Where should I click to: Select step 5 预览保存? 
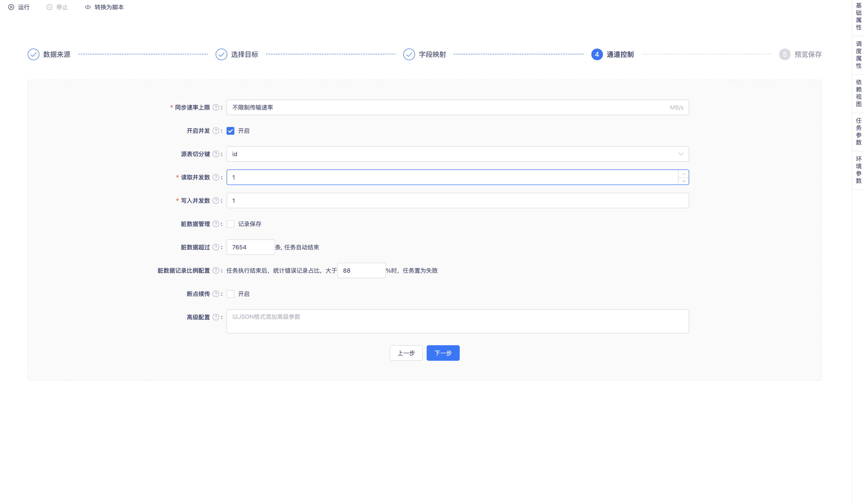click(x=800, y=54)
